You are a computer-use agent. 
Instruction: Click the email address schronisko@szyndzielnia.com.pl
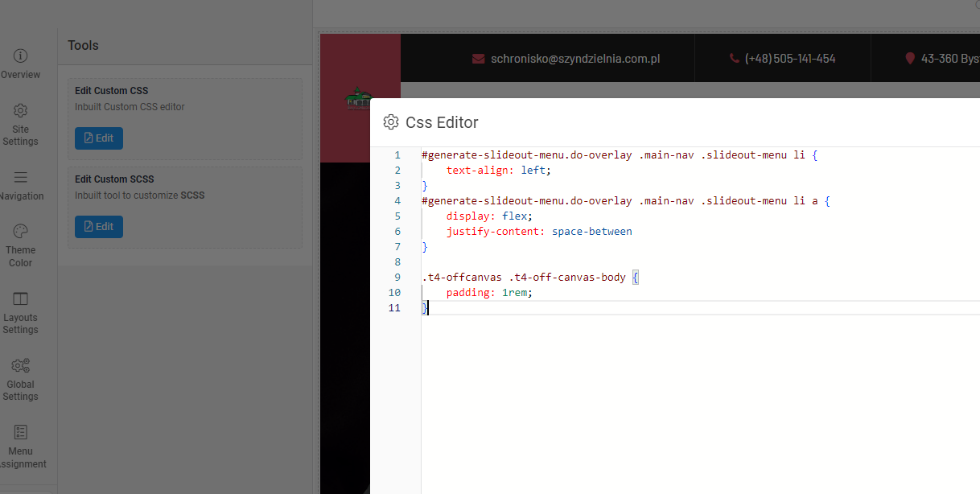(x=575, y=59)
